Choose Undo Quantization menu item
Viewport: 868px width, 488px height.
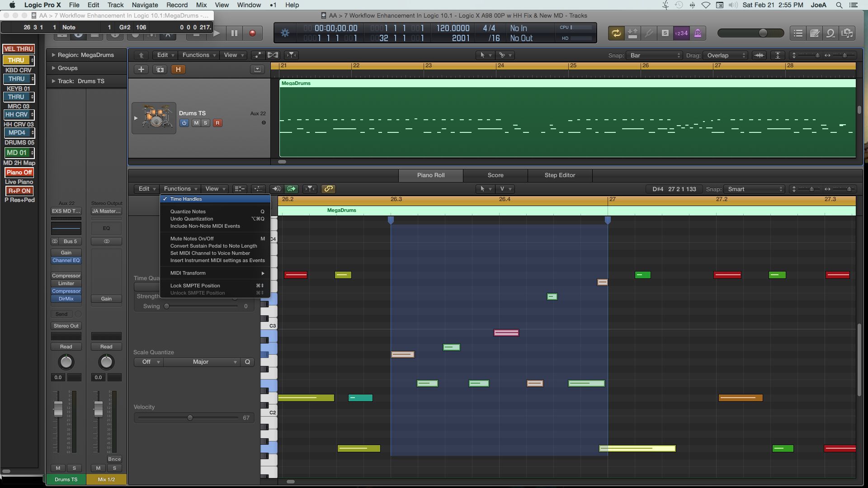click(x=215, y=219)
